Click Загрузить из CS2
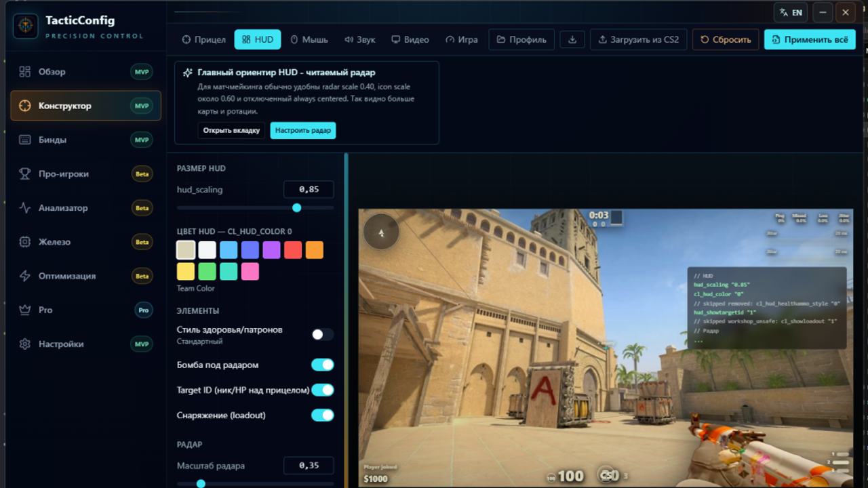The image size is (868, 488). pos(639,39)
